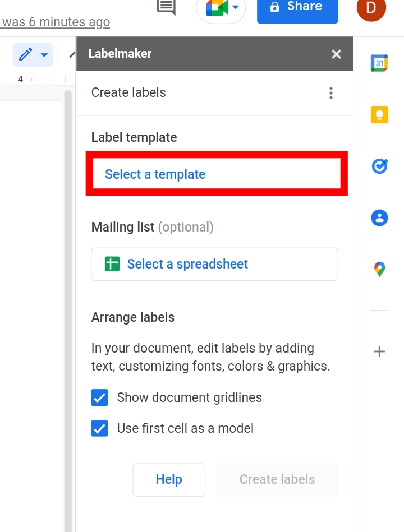The width and height of the screenshot is (404, 532).
Task: Open the three-dot Create labels menu
Action: (331, 93)
